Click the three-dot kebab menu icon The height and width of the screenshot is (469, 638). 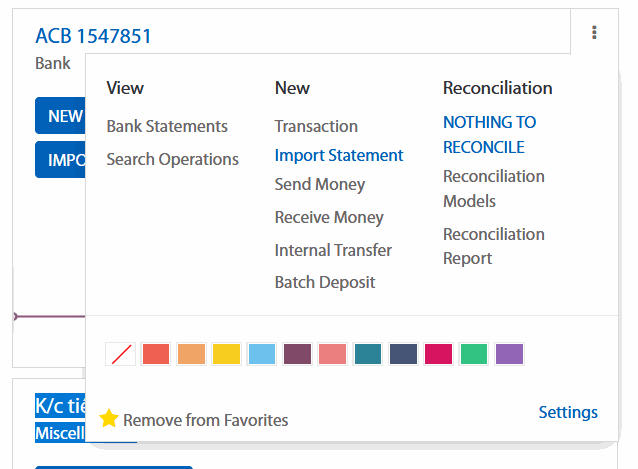[594, 33]
